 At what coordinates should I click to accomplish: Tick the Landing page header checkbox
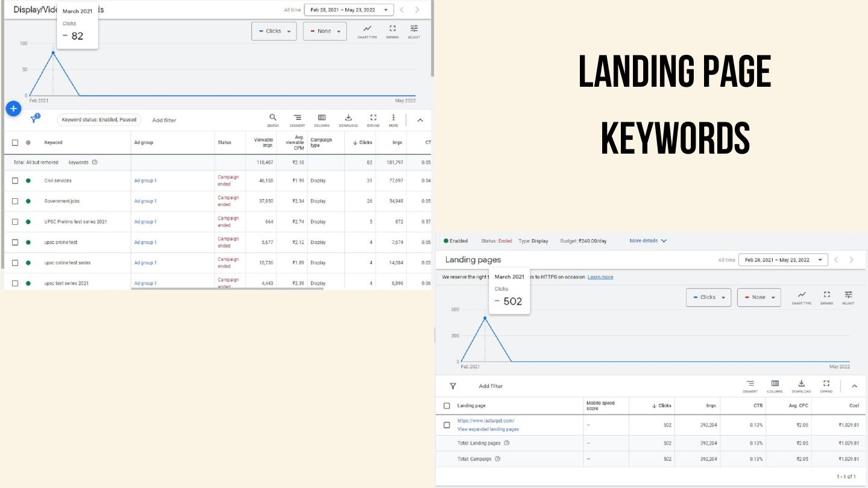[x=447, y=405]
